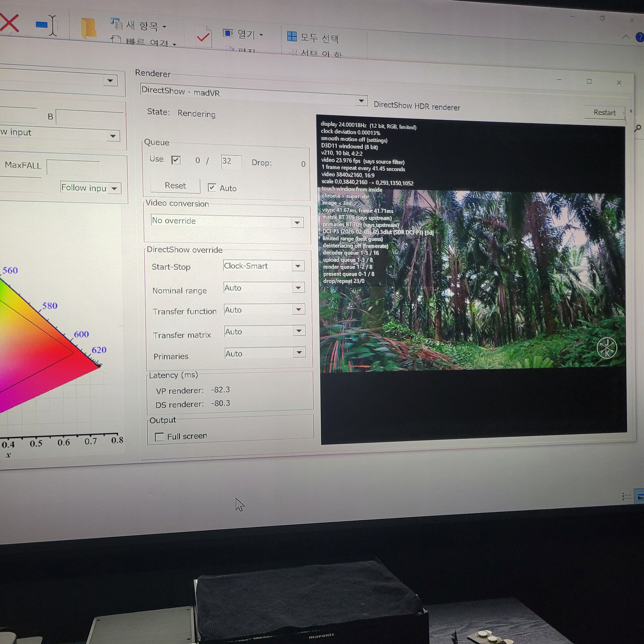Click the queue size field showing 32

(231, 161)
